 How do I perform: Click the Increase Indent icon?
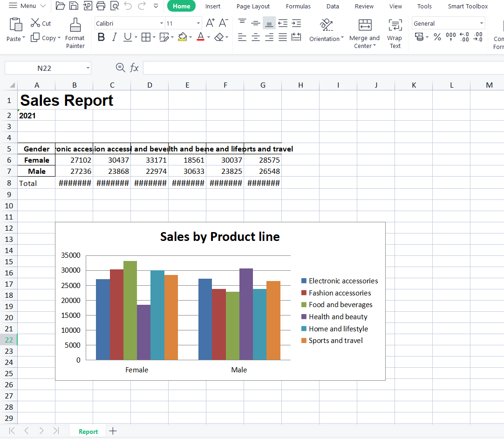click(x=296, y=23)
